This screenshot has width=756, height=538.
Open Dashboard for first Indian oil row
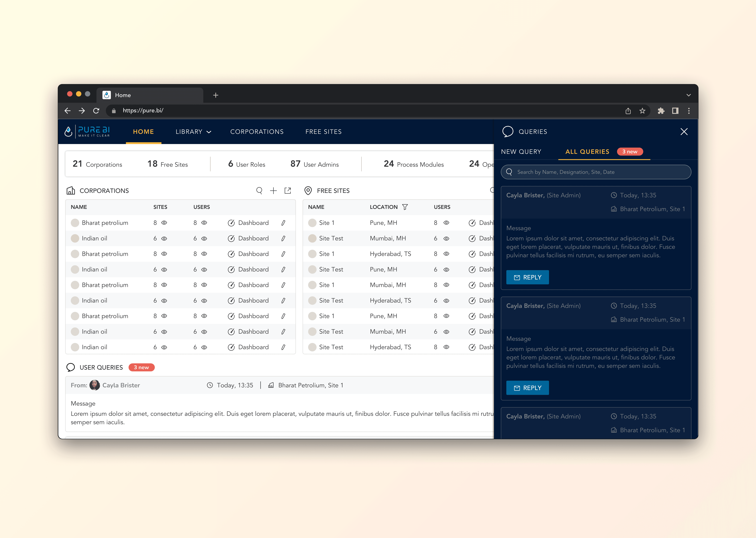(248, 239)
